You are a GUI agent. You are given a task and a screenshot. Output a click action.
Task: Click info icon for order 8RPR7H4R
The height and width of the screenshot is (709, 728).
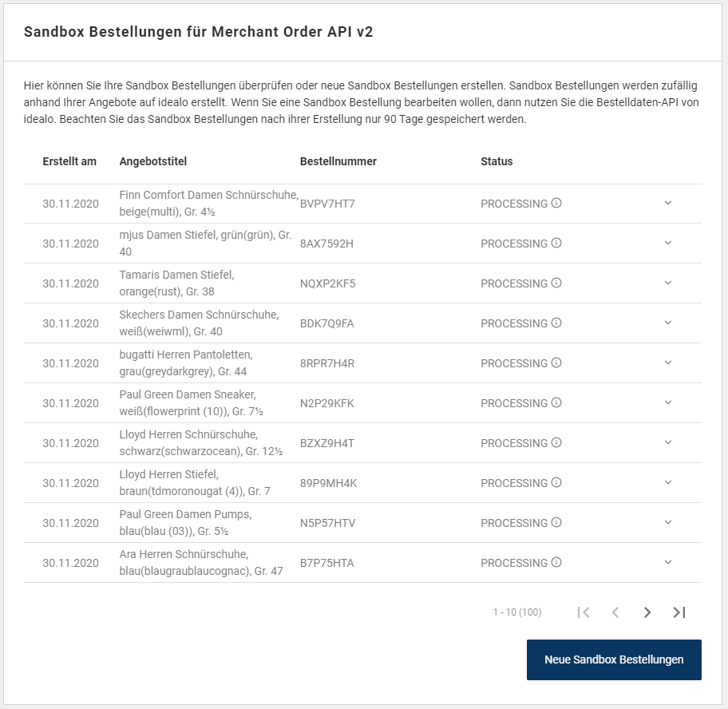click(x=556, y=362)
